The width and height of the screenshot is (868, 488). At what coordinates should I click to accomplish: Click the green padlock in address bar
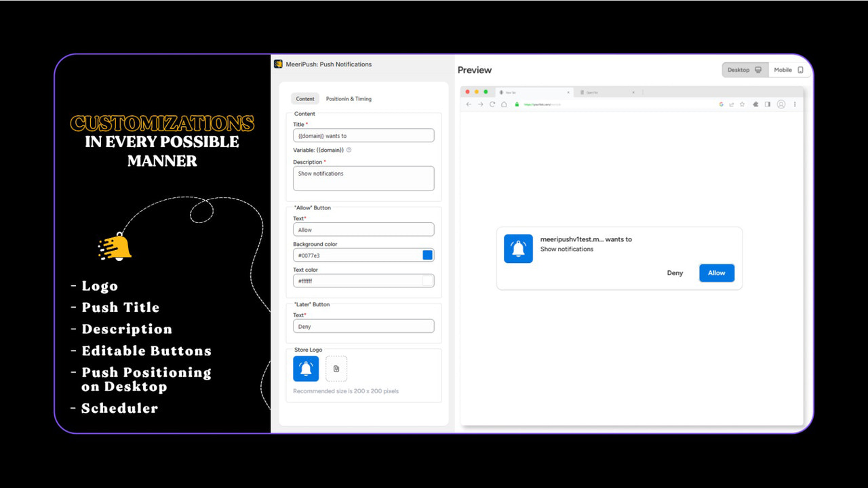517,104
